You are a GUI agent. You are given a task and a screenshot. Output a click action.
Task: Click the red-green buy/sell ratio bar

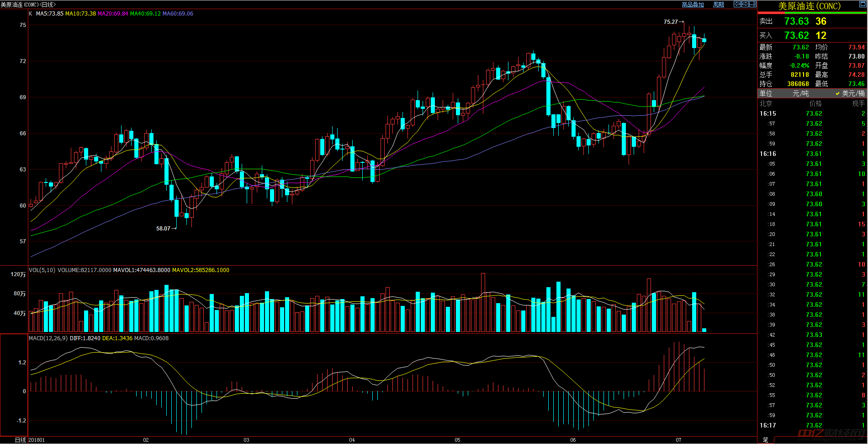point(812,13)
